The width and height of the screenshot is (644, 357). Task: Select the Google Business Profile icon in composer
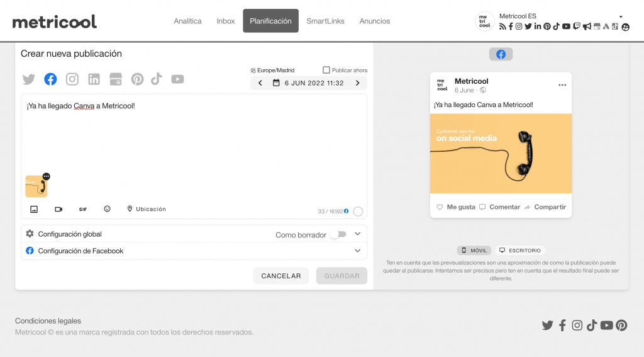116,79
